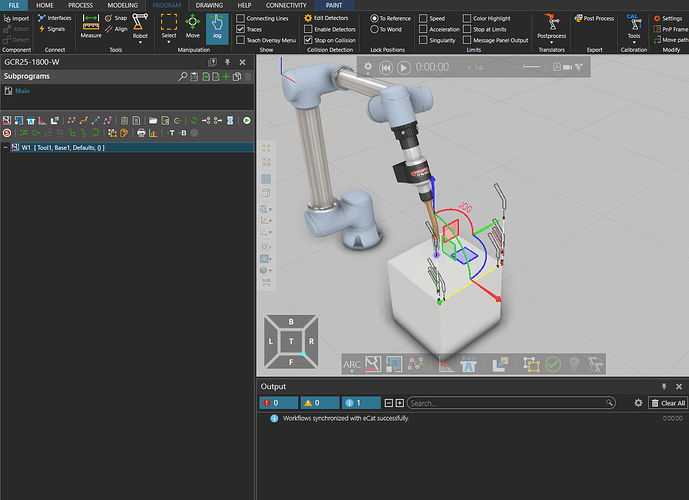Pin the GCR25-1800-W panel
This screenshot has width=689, height=500.
227,62
